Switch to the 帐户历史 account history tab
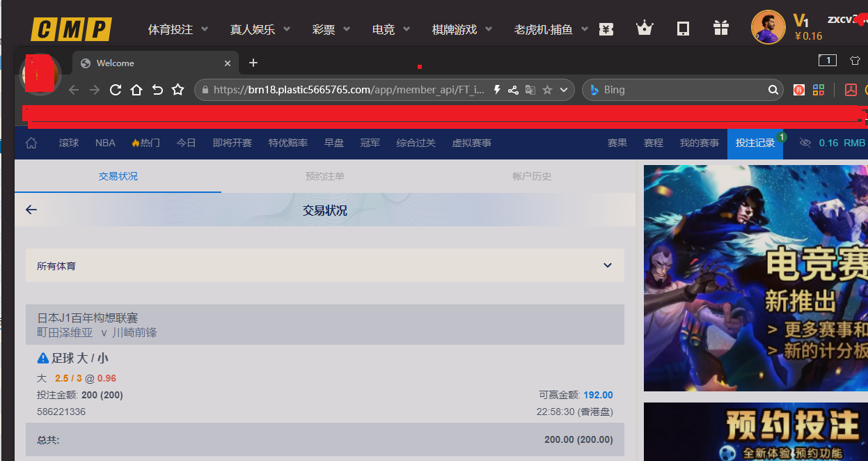 (x=531, y=176)
